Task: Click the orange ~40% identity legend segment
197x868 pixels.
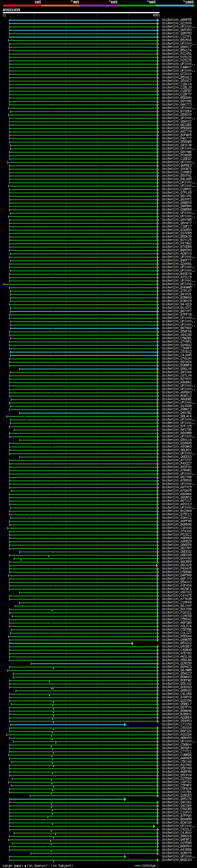Action: pyautogui.click(x=60, y=6)
